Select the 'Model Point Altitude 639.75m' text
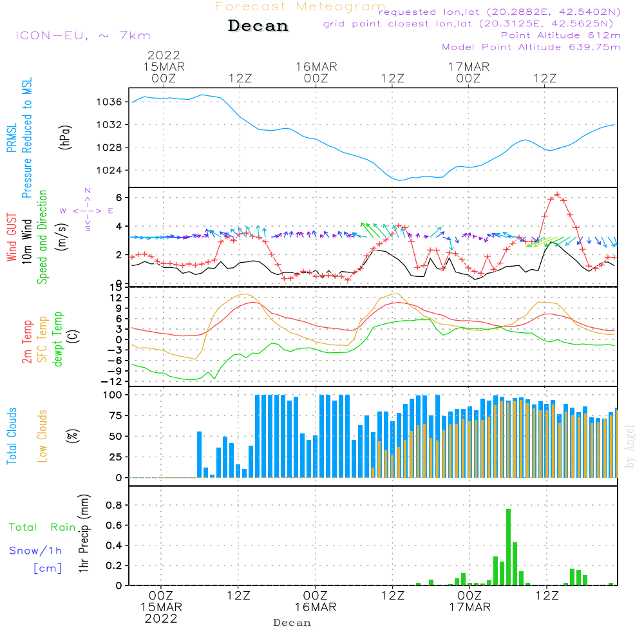 pyautogui.click(x=531, y=47)
